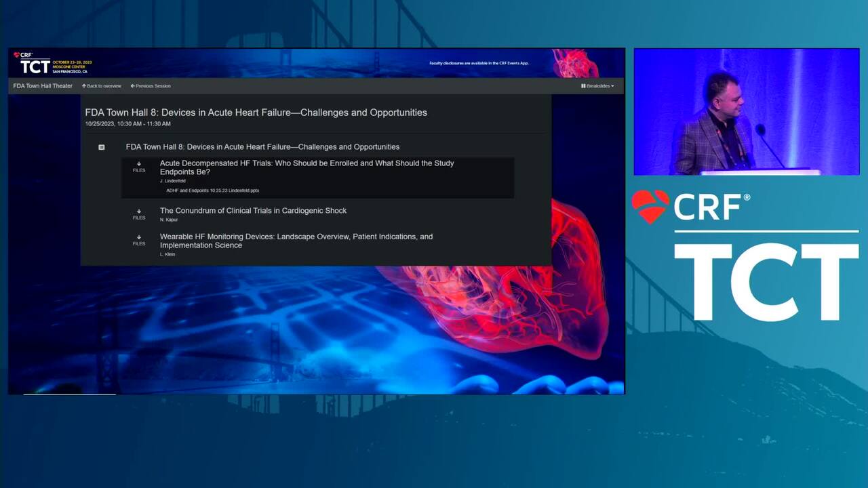The image size is (868, 488).
Task: Select The Conundrum of Clinical Trials in Cardiogenic Shock
Action: pos(253,211)
